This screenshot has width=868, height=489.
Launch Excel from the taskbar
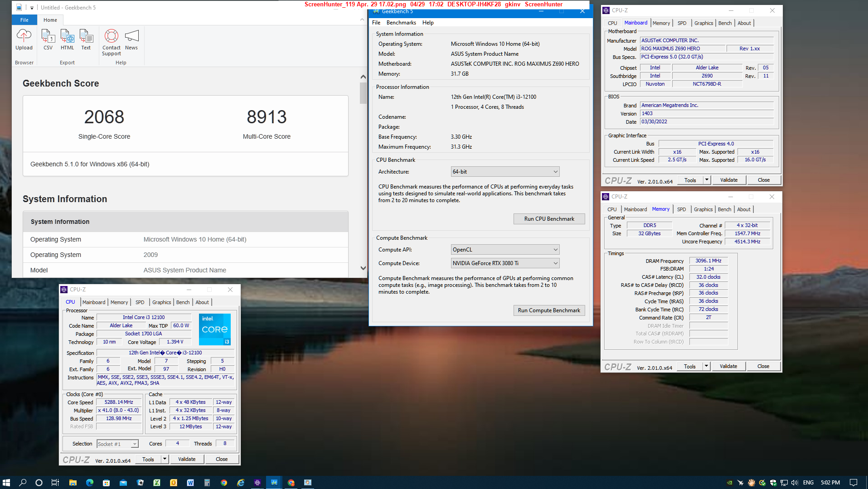point(156,482)
